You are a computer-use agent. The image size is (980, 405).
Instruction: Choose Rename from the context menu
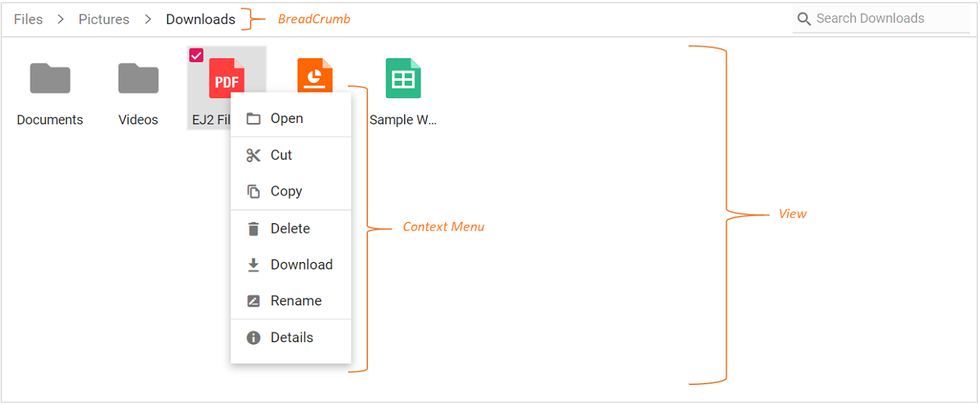291,301
